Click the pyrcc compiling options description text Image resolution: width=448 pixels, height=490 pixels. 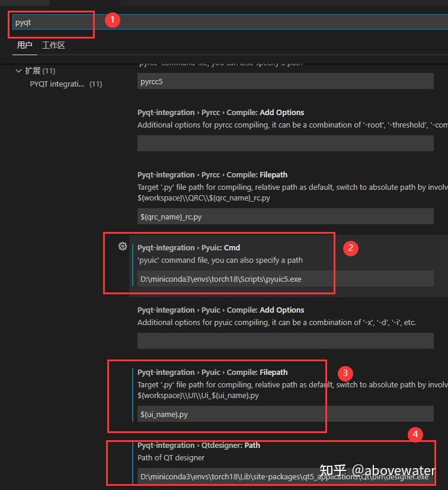293,125
